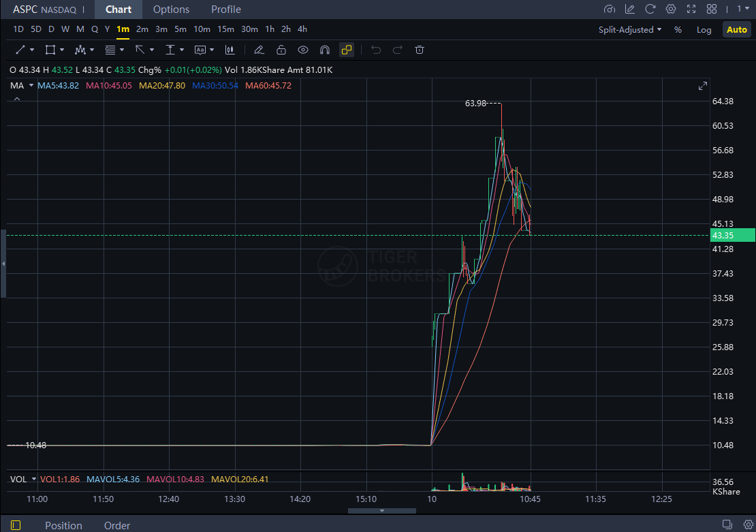Open chart settings gear in header

[671, 9]
